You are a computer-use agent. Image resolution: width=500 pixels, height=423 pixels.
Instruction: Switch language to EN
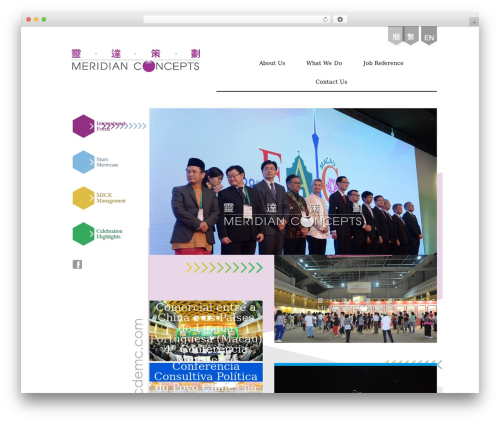pos(429,36)
